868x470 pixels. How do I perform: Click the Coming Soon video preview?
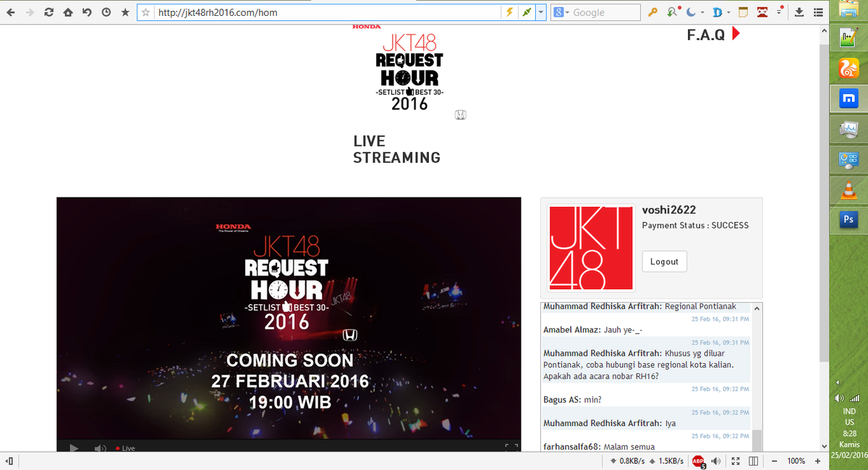pos(289,319)
